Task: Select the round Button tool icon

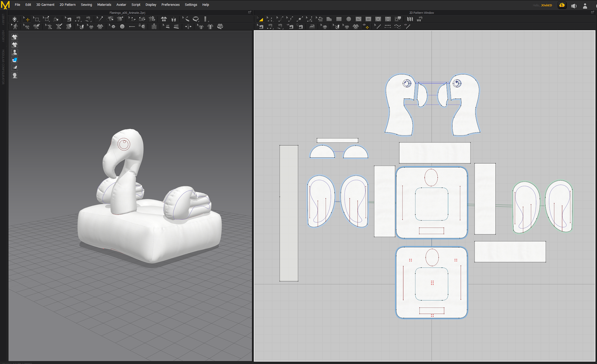Action: 122,27
